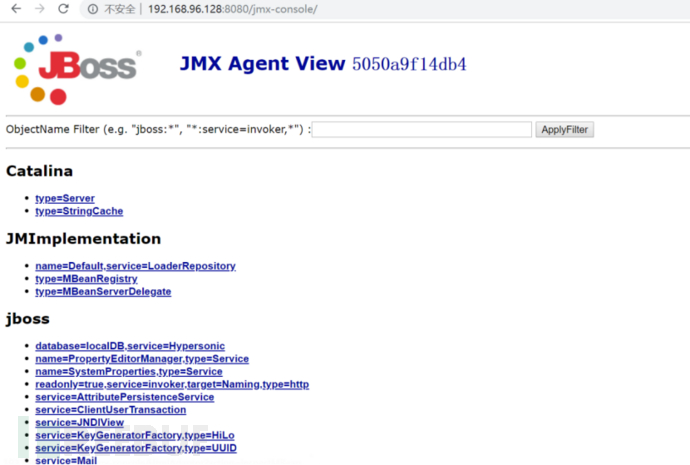690x465 pixels.
Task: Open the type=StringCache link
Action: (79, 211)
